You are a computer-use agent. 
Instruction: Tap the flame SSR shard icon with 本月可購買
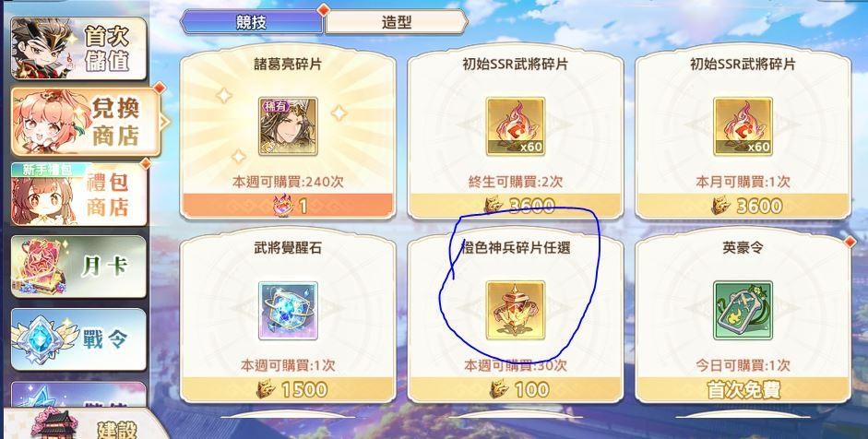[x=743, y=126]
